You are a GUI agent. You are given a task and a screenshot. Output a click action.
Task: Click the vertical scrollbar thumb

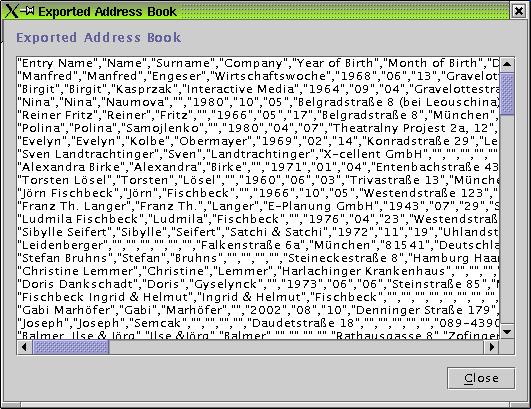[x=507, y=94]
